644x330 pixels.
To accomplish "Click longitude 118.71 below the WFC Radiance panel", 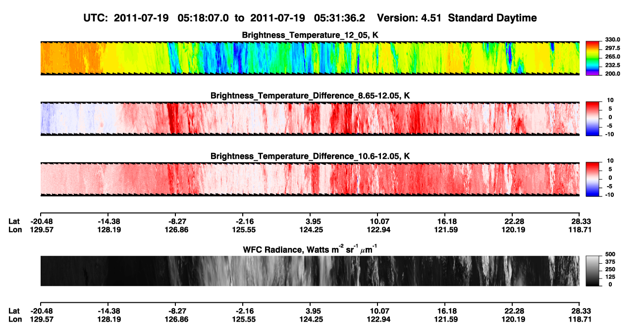I will tap(580, 320).
